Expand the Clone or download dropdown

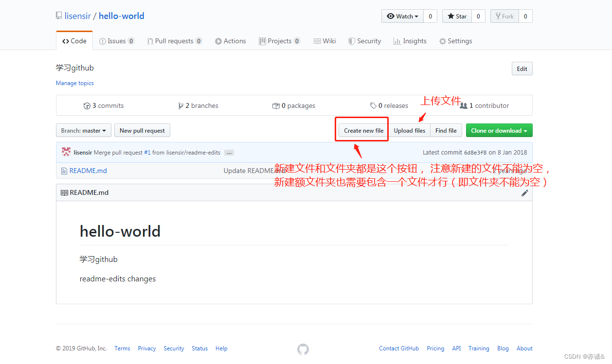tap(499, 130)
